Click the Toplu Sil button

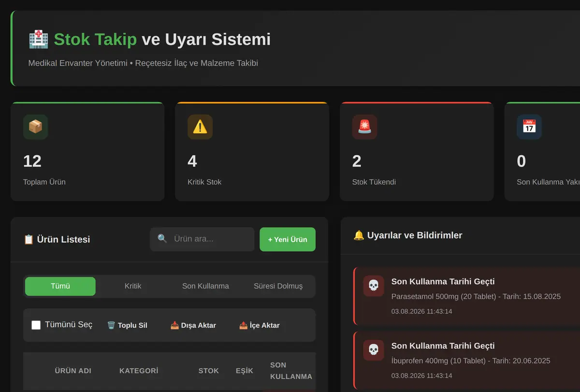[127, 325]
